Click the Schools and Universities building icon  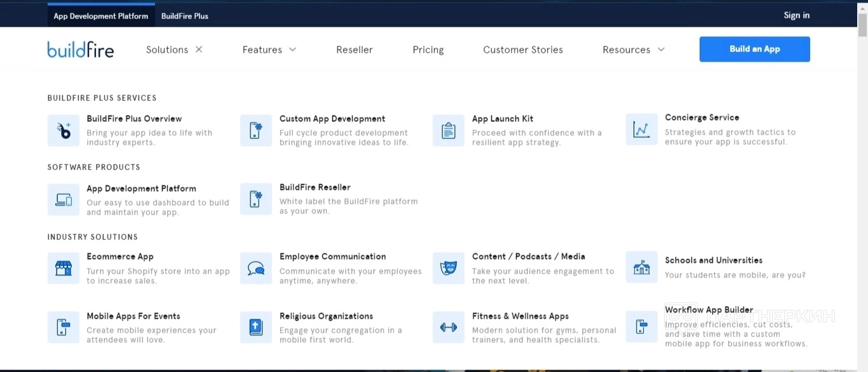point(642,267)
